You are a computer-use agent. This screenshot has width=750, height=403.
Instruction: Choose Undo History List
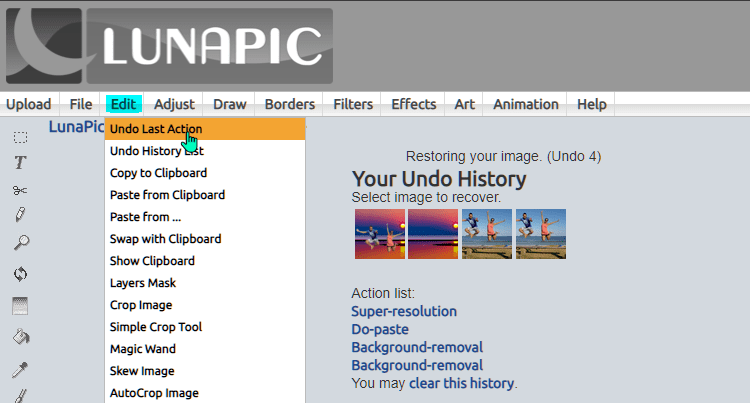point(205,151)
